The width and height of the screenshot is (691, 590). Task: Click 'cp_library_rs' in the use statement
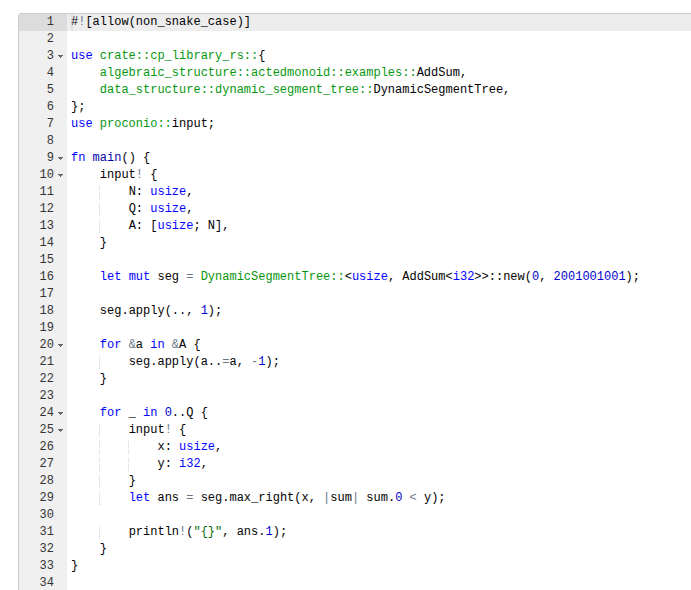click(197, 55)
